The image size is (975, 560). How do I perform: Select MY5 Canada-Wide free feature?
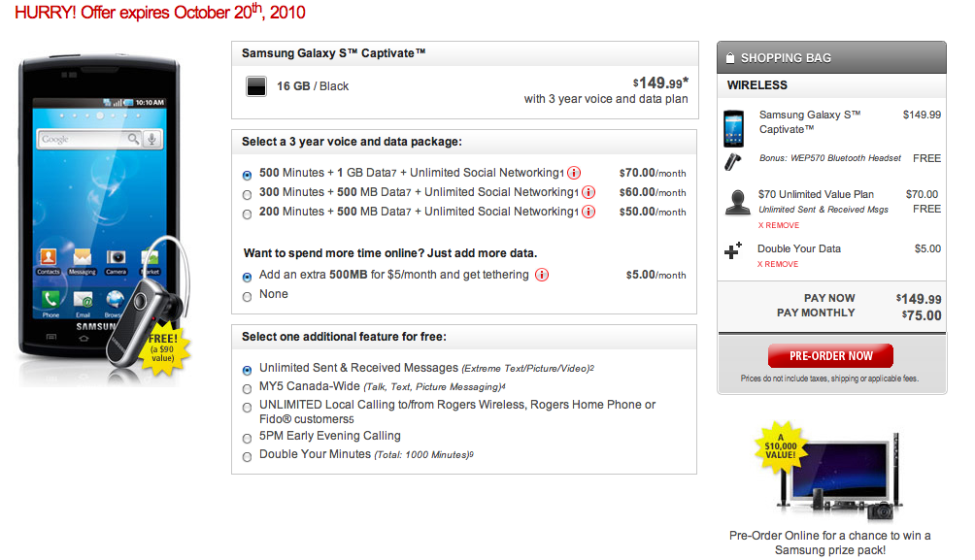(x=248, y=388)
